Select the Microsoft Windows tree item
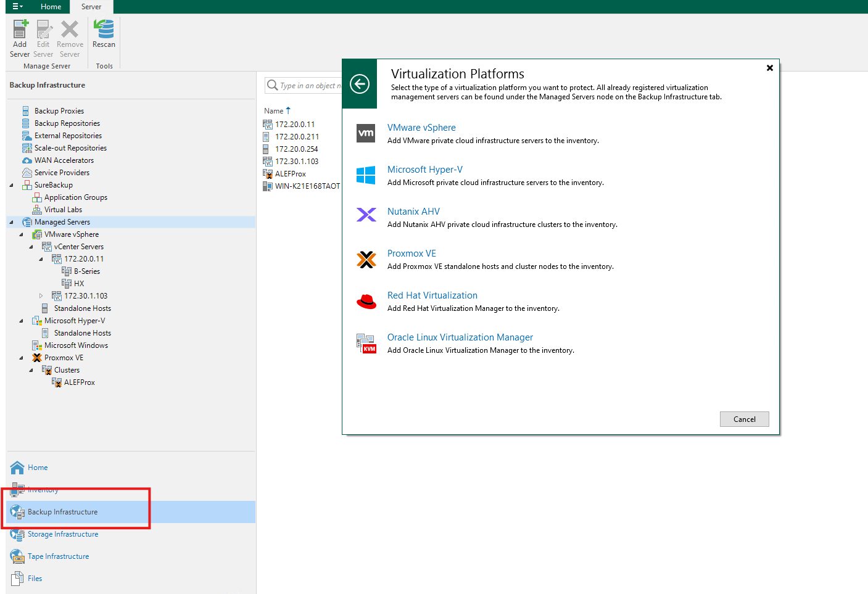868x594 pixels. click(x=76, y=345)
